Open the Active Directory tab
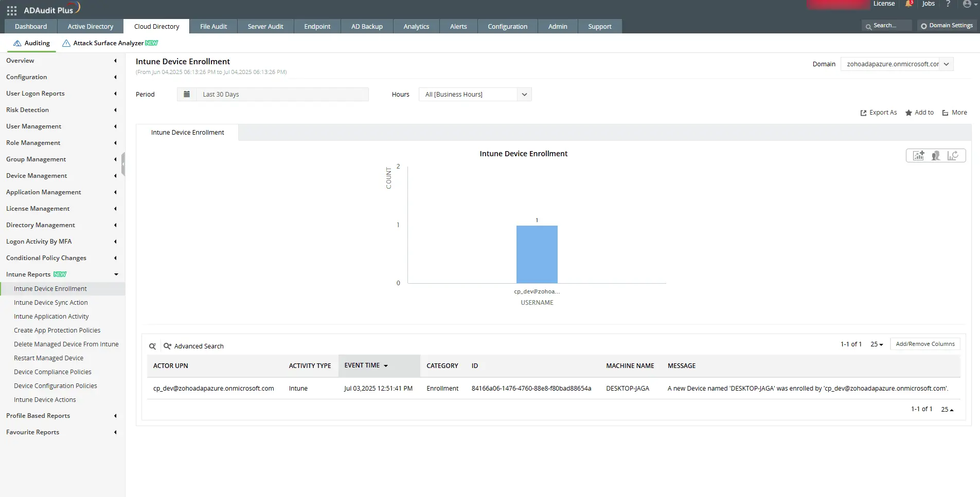This screenshot has width=980, height=497. pyautogui.click(x=91, y=26)
